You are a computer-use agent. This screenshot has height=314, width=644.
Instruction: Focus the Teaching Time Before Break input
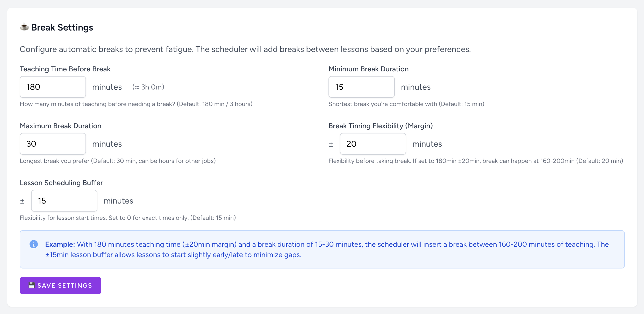click(53, 87)
